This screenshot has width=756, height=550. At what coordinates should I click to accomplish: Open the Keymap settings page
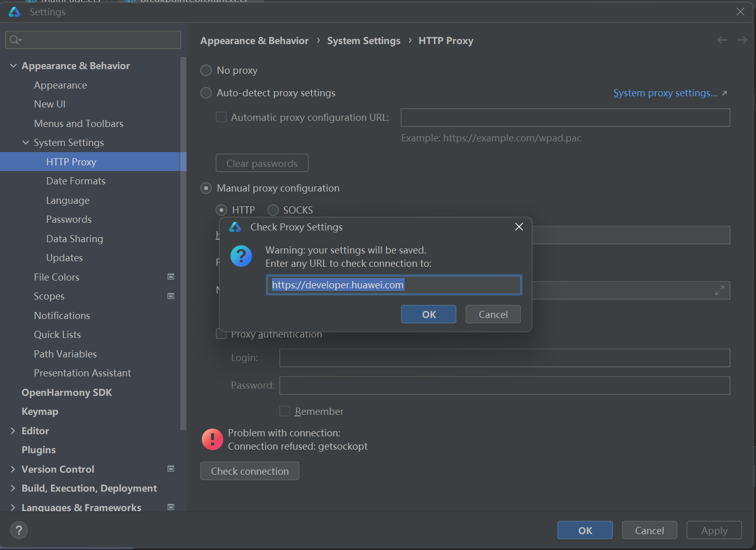pyautogui.click(x=40, y=412)
